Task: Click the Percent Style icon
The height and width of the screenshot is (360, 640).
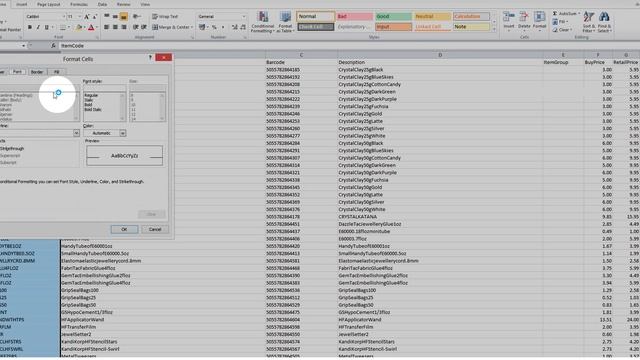Action: coord(214,27)
